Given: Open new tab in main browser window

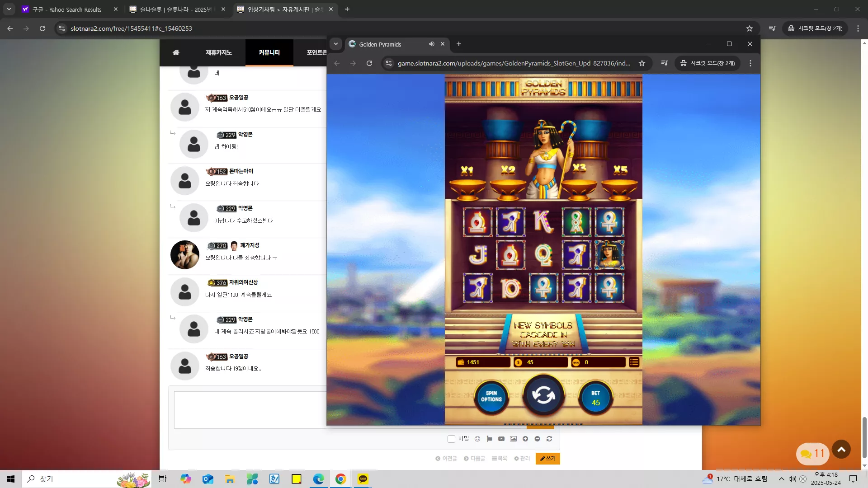Looking at the screenshot, I should coord(347,9).
